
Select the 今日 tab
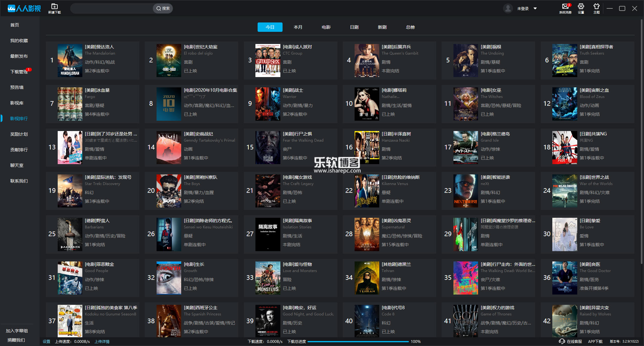270,27
